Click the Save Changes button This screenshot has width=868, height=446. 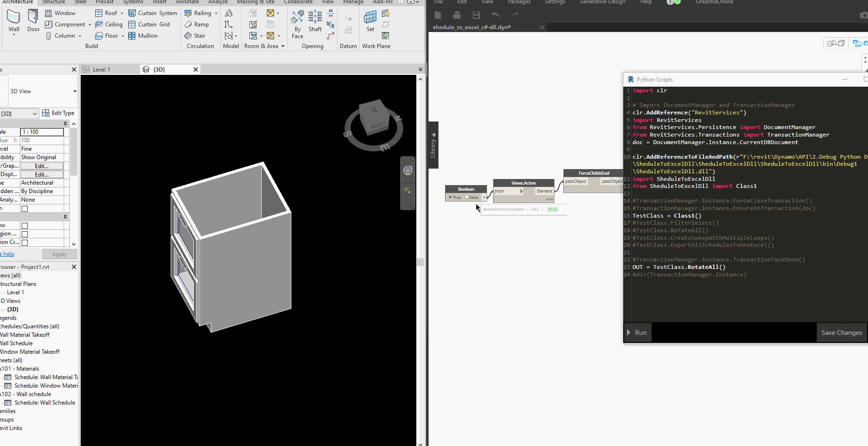pos(841,332)
